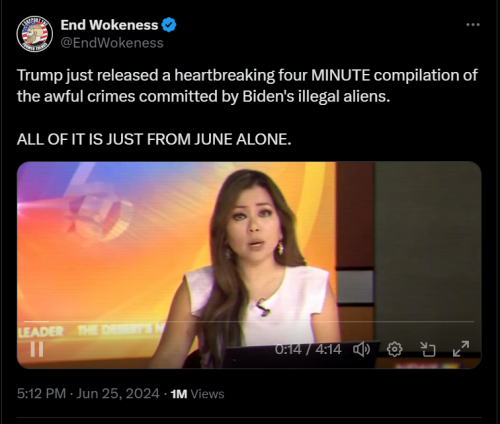500x424 pixels.
Task: Seek to middle of video progress bar
Action: (x=249, y=322)
